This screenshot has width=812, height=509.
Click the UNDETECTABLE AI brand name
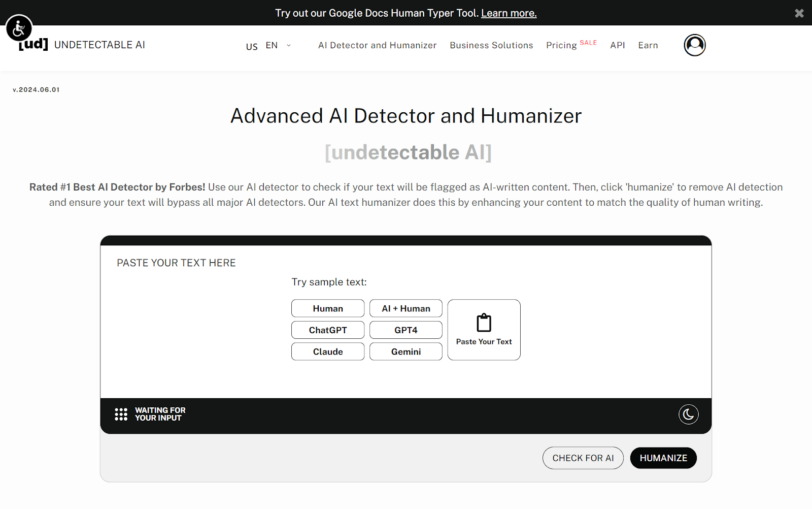click(x=99, y=45)
